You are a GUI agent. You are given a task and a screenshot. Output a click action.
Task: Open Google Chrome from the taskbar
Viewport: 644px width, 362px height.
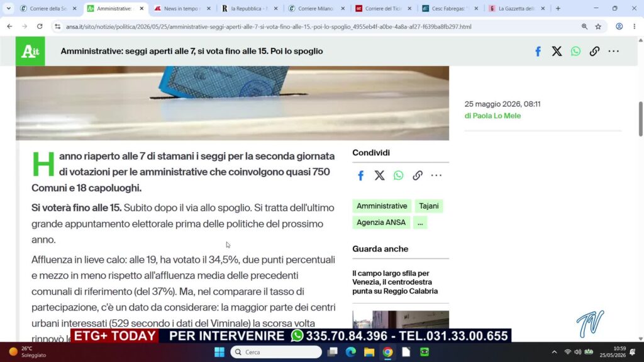[x=387, y=352]
